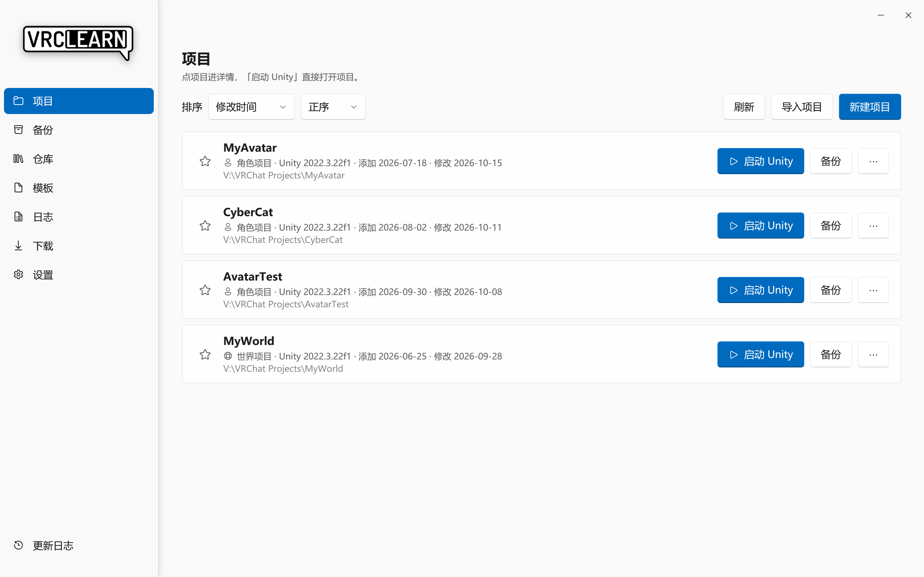Show more actions for AvatarTest

click(x=873, y=290)
